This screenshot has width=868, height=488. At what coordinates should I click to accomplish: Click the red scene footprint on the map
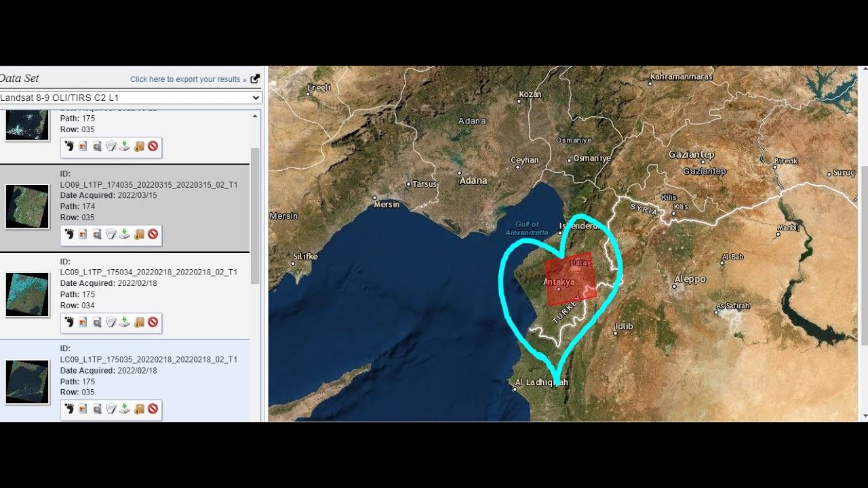coord(570,279)
